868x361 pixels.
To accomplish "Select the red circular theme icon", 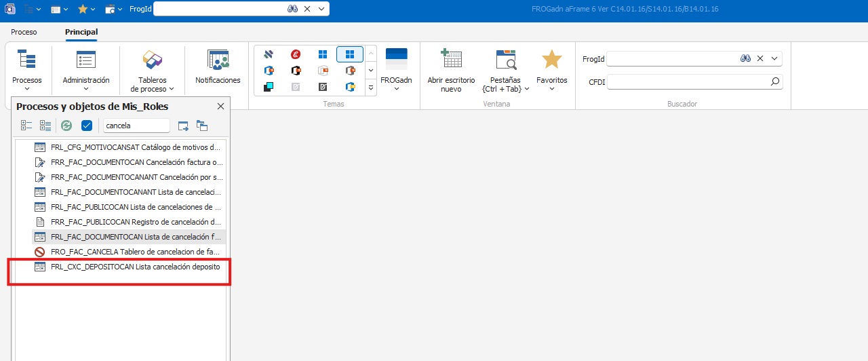I will (x=296, y=54).
